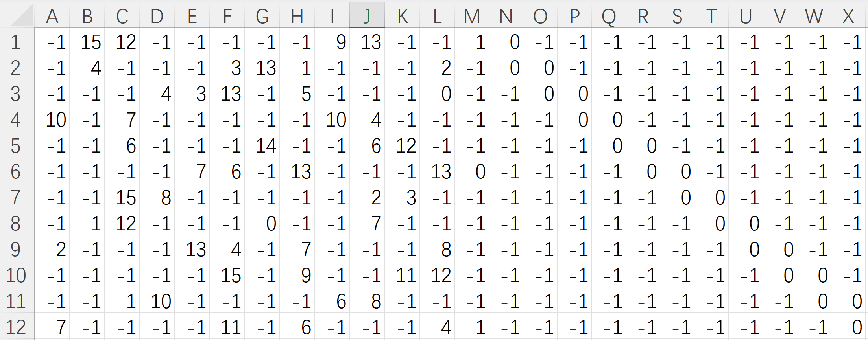The image size is (868, 340).
Task: Click cell J1 containing 13
Action: (x=367, y=42)
